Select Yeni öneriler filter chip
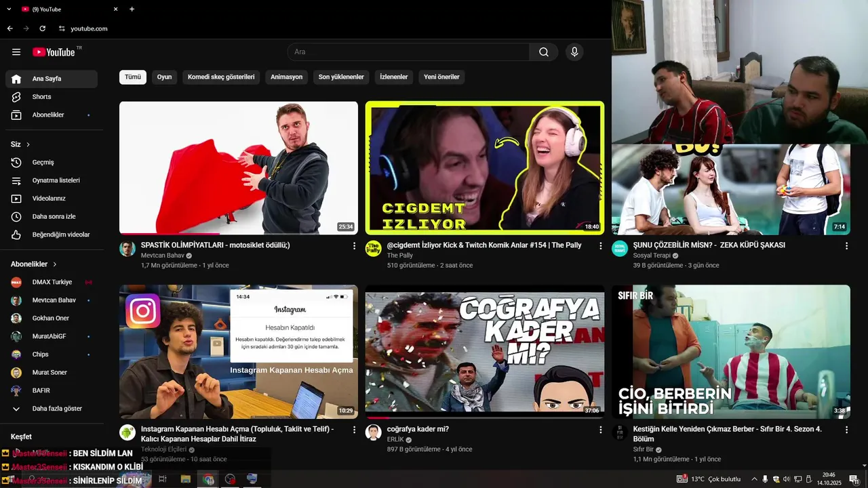868x488 pixels. point(441,77)
